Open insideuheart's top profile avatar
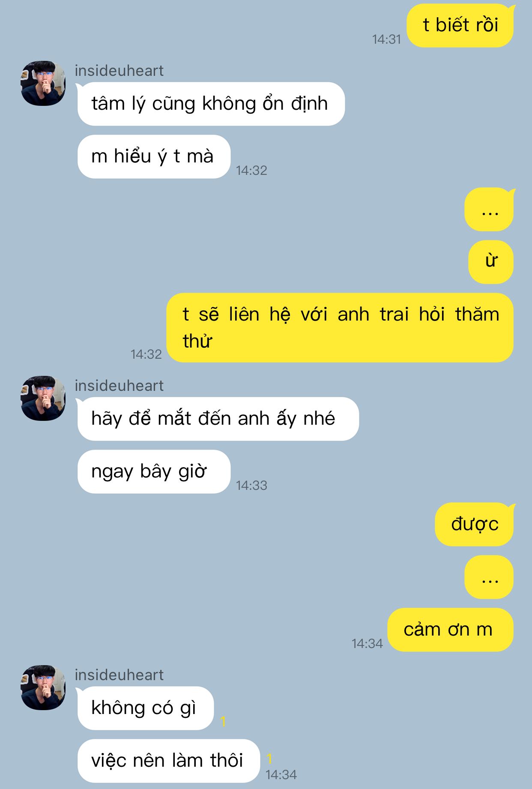 43,83
